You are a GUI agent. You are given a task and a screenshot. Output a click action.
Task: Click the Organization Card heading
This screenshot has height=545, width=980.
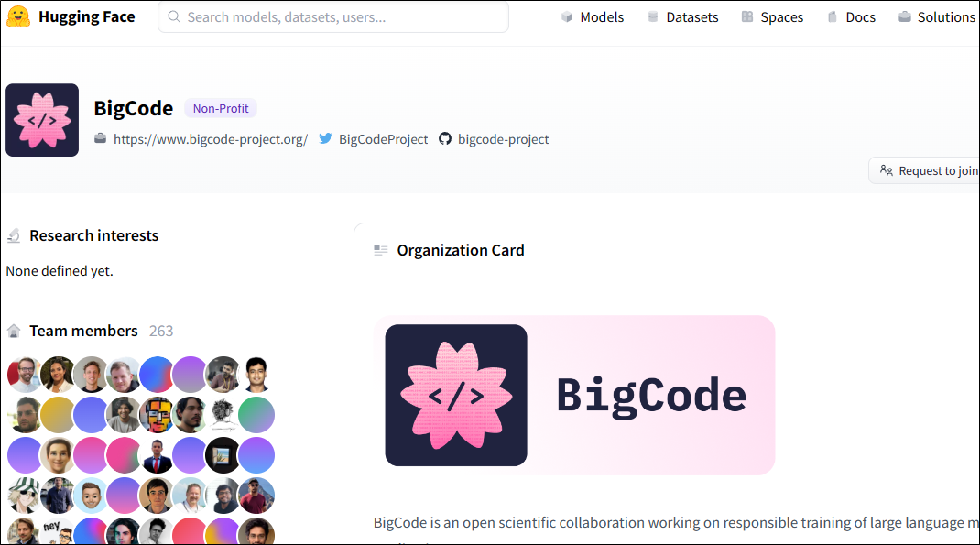pos(461,250)
